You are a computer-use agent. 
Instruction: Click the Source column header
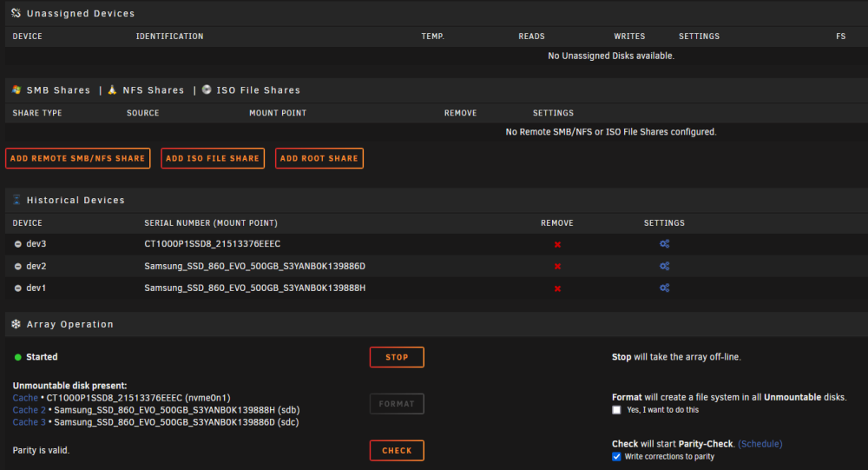pos(143,113)
